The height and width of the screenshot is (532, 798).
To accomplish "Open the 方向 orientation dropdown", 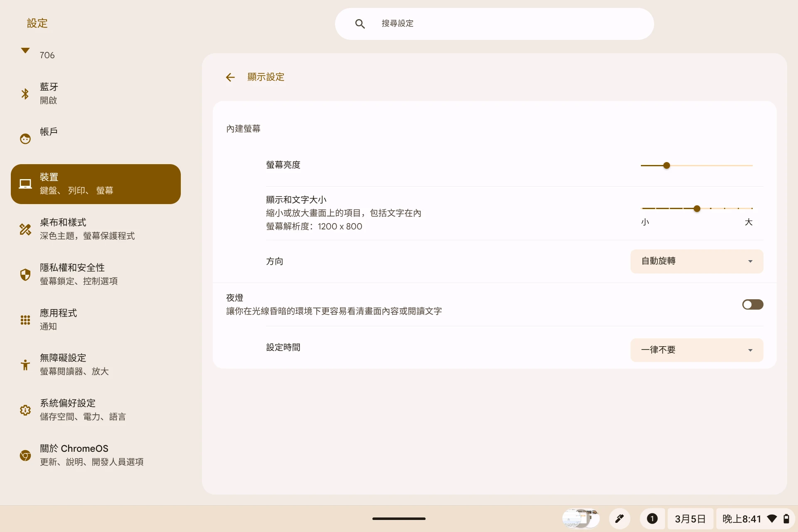I will pos(697,261).
